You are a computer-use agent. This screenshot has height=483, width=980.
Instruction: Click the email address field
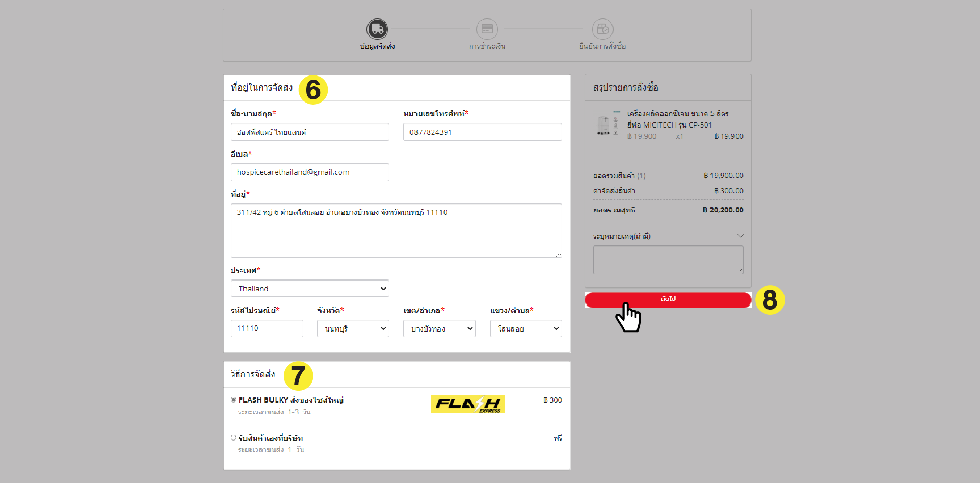point(310,172)
